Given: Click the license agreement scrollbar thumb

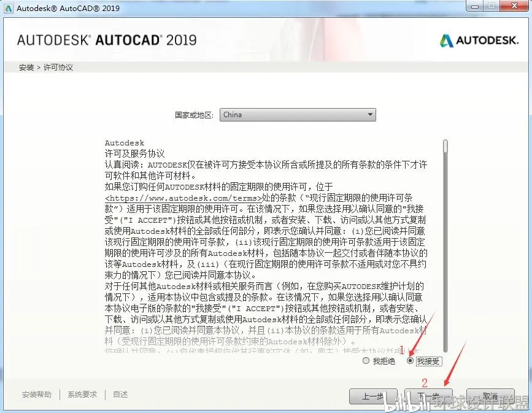Looking at the screenshot, I should coord(445,146).
